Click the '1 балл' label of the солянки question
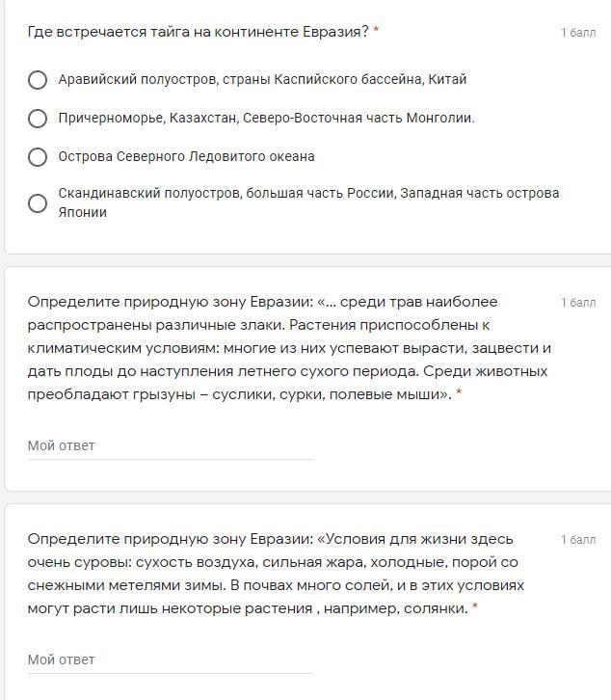This screenshot has height=700, width=611. click(578, 540)
